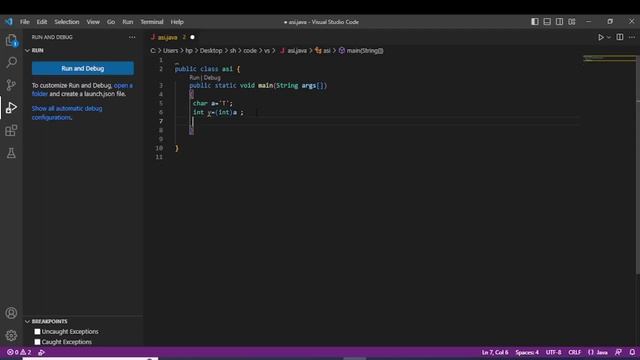Click unsaved dot on asi.java tab
640x360 pixels.
coord(192,37)
